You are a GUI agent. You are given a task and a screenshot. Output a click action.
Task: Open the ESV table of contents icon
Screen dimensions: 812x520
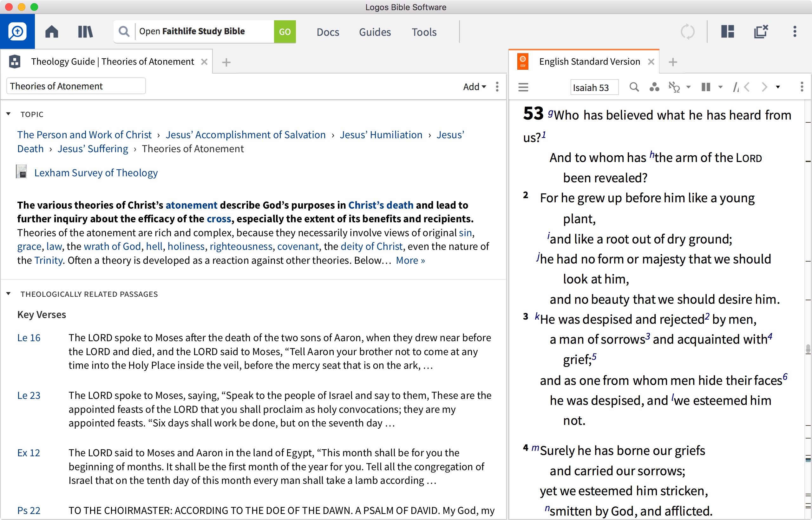click(x=523, y=87)
